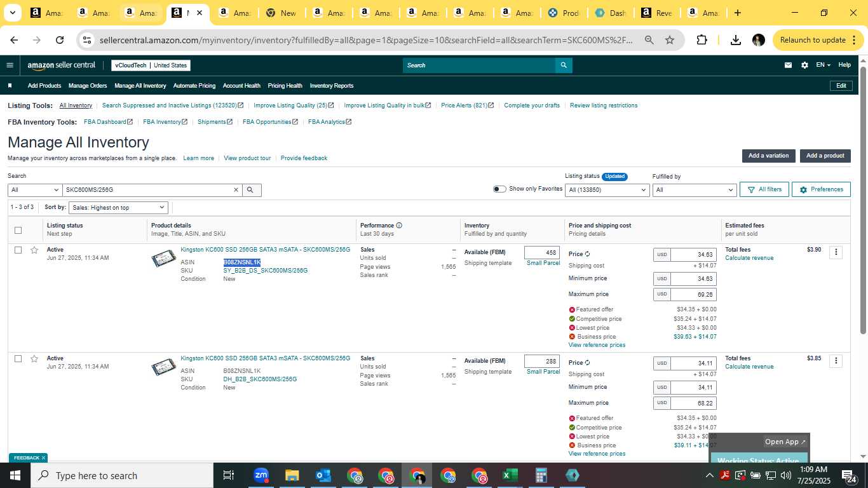Open the kebab menu for first listing
Image resolution: width=868 pixels, height=488 pixels.
click(x=836, y=252)
